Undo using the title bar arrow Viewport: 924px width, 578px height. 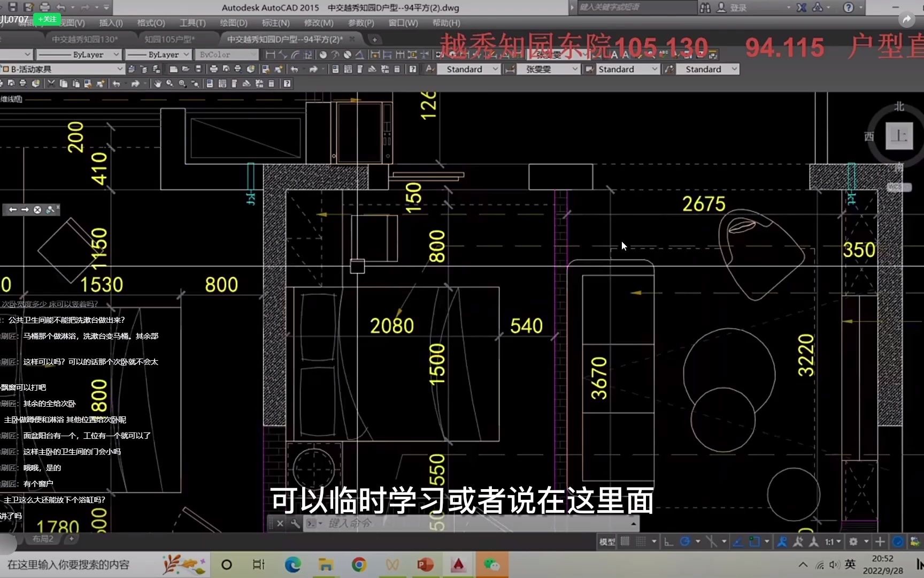click(x=61, y=7)
